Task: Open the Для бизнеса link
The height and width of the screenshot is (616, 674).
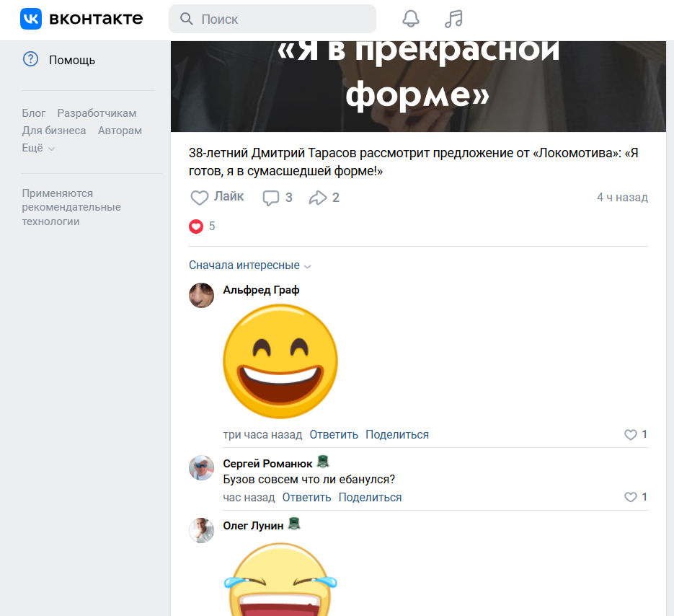Action: click(54, 131)
